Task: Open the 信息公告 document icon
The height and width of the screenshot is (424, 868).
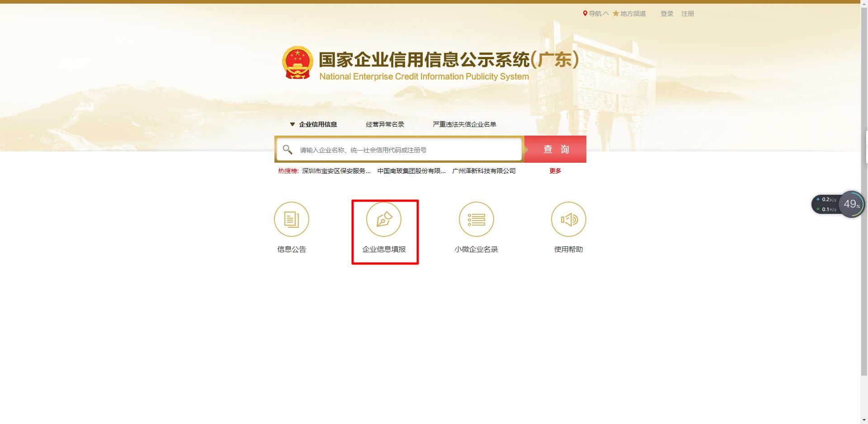Action: [x=292, y=219]
